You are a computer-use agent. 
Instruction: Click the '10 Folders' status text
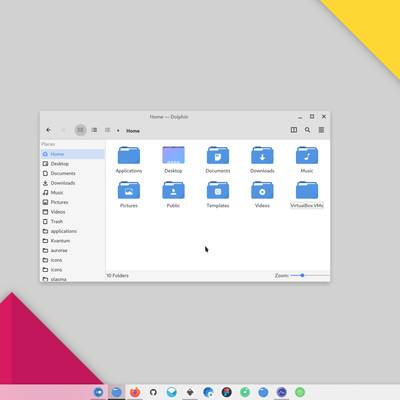coord(117,276)
